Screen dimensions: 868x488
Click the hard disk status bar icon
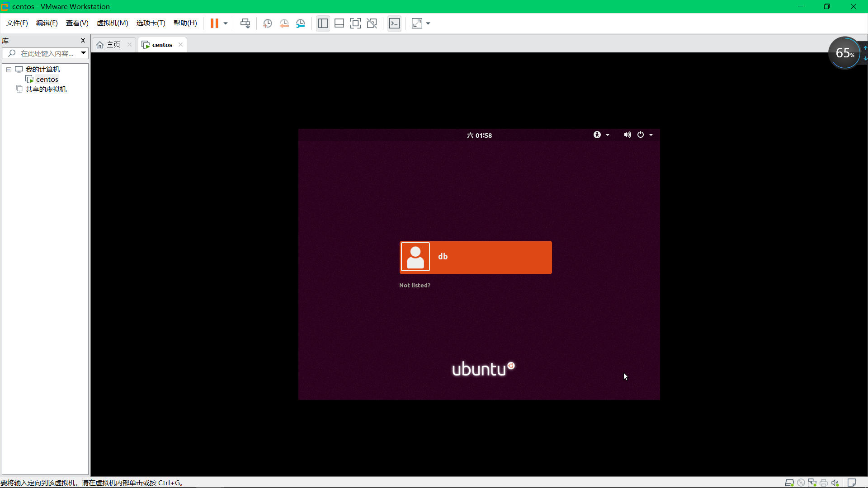[x=789, y=483]
